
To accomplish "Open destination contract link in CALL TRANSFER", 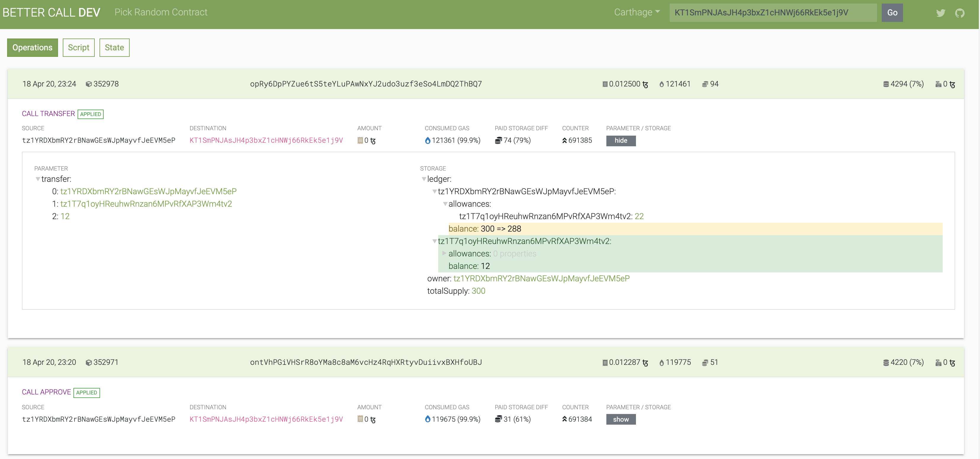I will (266, 140).
